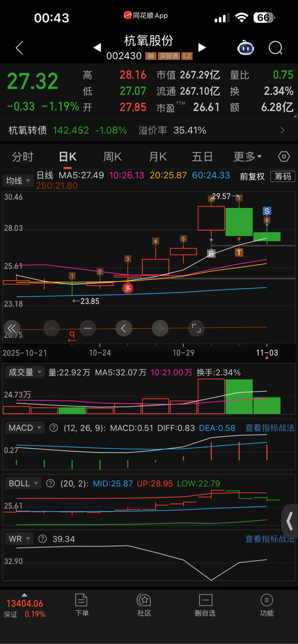Switch to 周K tab

pos(113,157)
